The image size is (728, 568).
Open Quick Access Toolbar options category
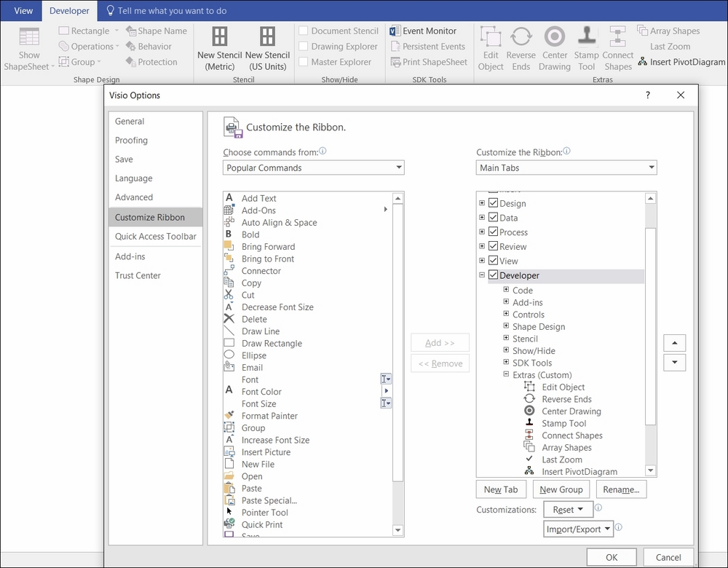click(x=156, y=237)
